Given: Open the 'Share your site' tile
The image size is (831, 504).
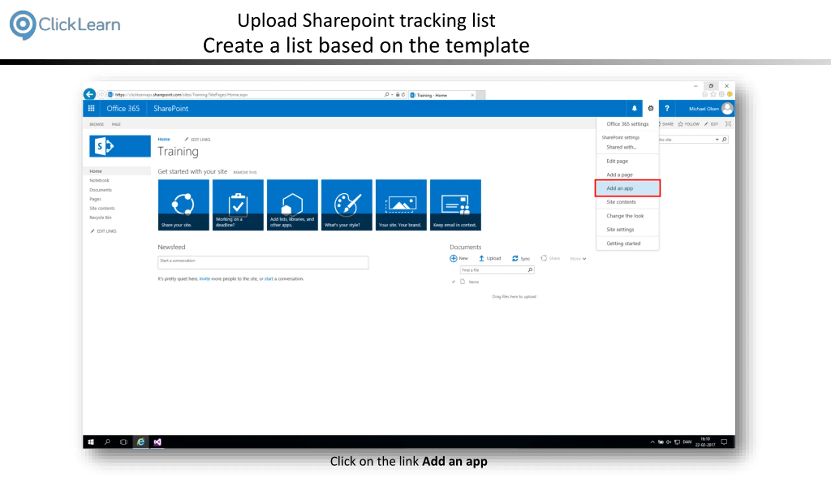Looking at the screenshot, I should pyautogui.click(x=183, y=205).
